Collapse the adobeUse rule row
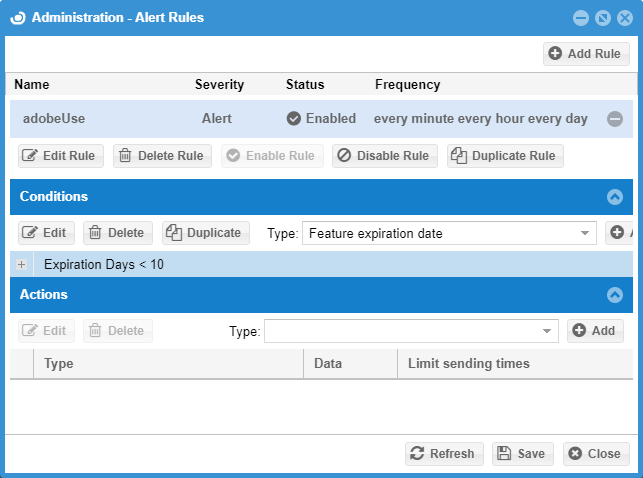 tap(615, 119)
